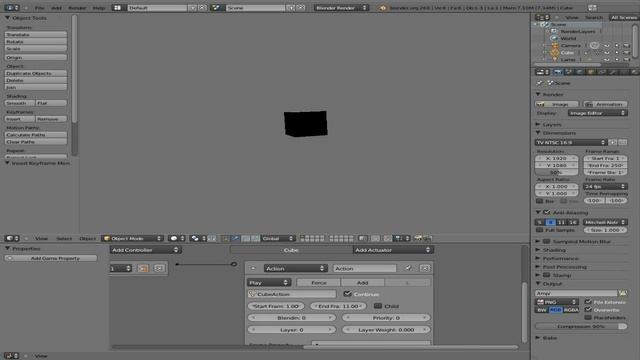Screen dimensions: 640x360
Task: Toggle the File Extensions checkbox
Action: tap(588, 302)
